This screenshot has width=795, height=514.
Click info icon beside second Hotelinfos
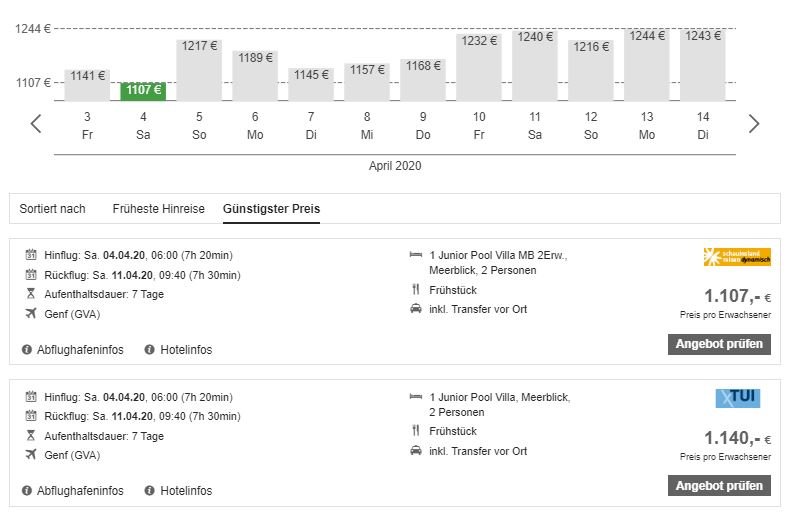pyautogui.click(x=150, y=491)
